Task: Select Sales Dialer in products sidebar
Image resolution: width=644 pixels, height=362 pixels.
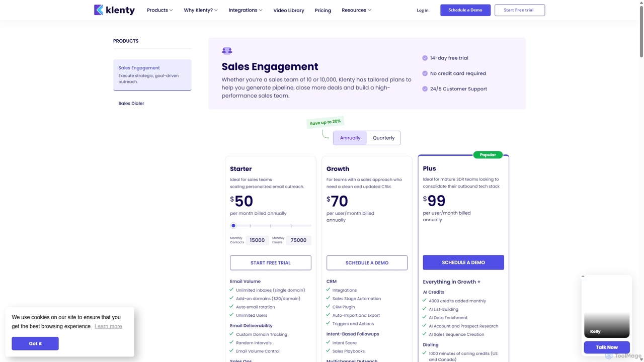Action: 131,104
